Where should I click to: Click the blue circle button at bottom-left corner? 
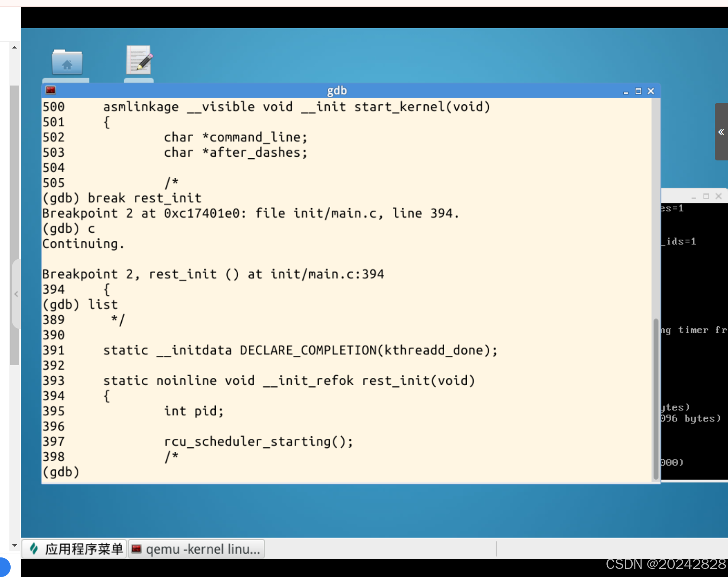pyautogui.click(x=4, y=567)
